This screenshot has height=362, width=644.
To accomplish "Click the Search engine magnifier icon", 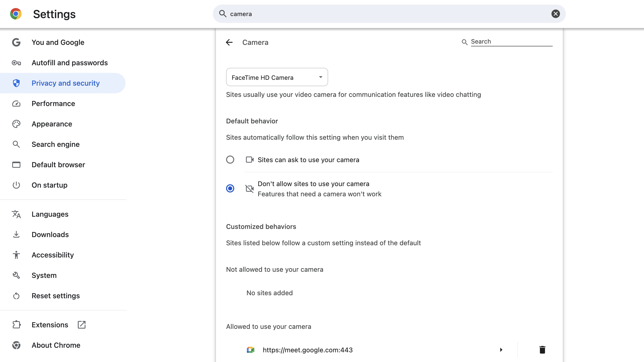I will (x=16, y=144).
